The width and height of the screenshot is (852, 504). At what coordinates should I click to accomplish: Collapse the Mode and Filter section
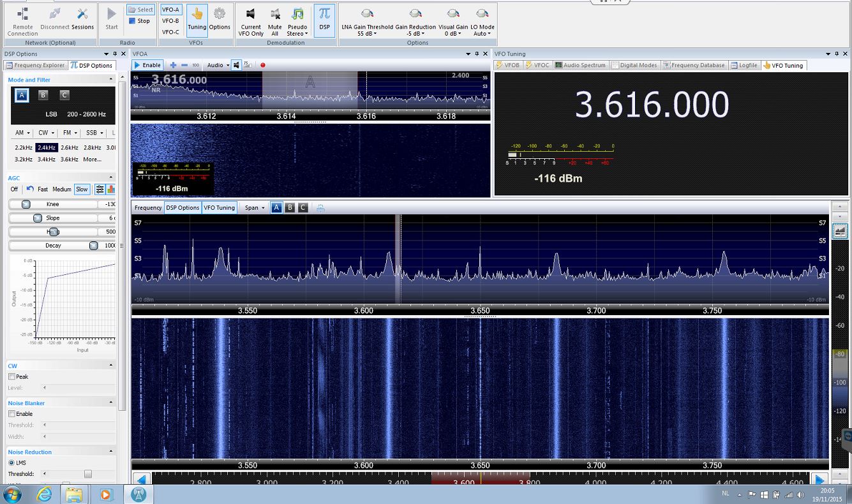pos(111,80)
